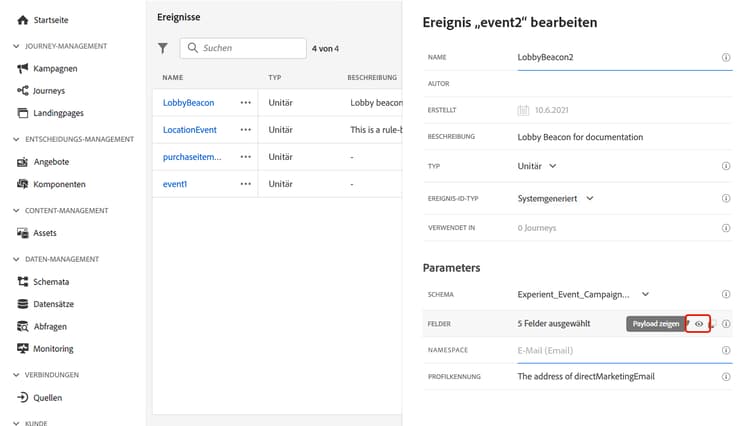Open more options for LocationEvent row
Image resolution: width=750 pixels, height=426 pixels.
tap(246, 130)
